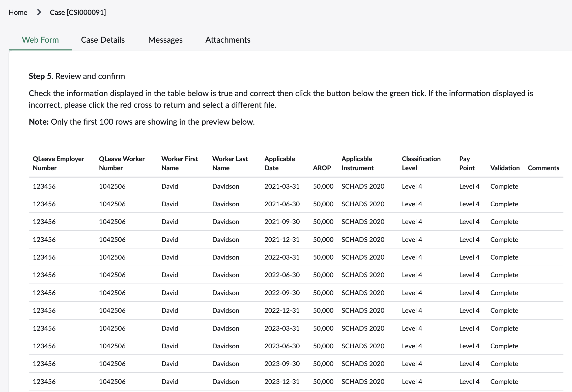Select date cell 2021-03-31
Screen dimensions: 572x392
[x=282, y=186]
